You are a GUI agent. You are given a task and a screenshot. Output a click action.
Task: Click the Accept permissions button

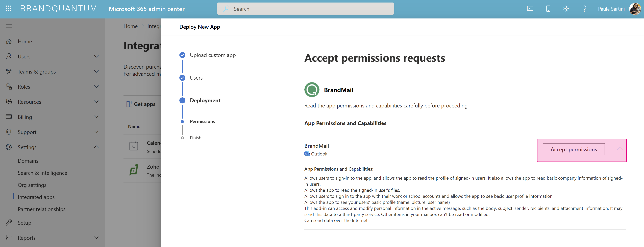[x=574, y=149]
